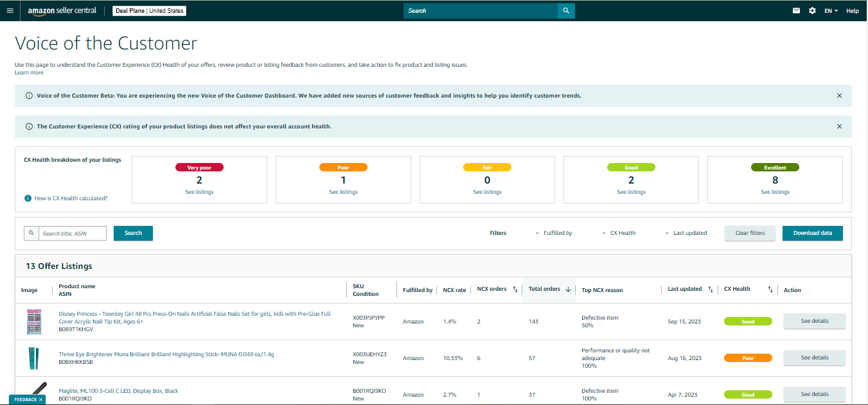Click the Feedback tab label
Screen dimensions: 868x405
point(25,399)
